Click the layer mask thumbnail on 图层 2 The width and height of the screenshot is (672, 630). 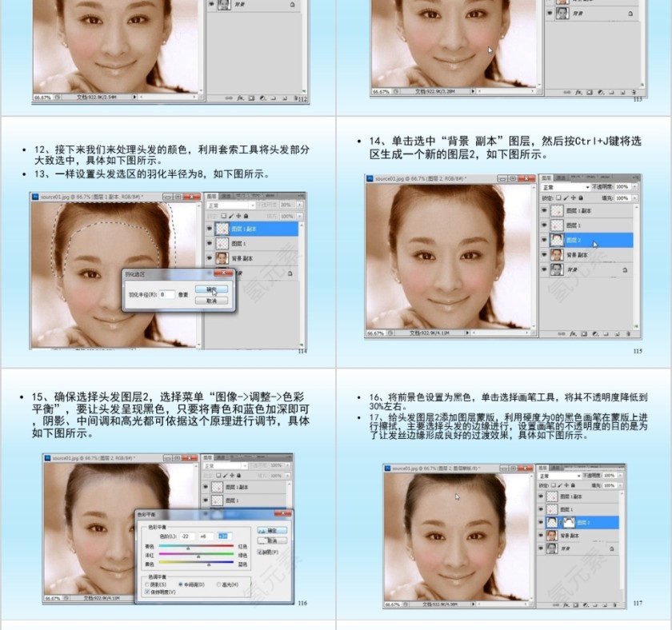point(570,520)
